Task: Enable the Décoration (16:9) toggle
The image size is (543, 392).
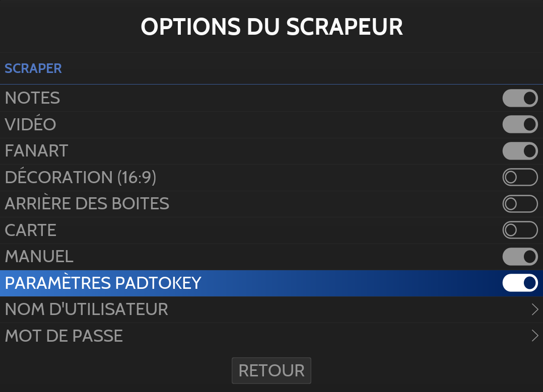Action: pos(520,177)
